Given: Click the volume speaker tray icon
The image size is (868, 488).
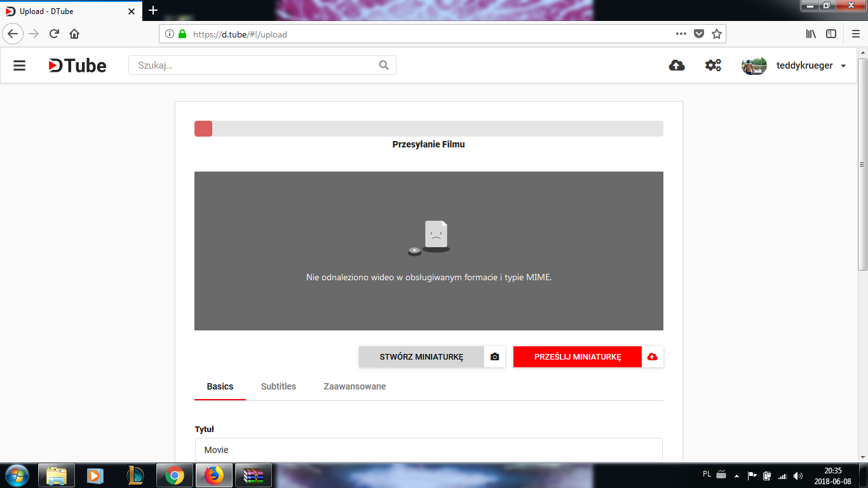Looking at the screenshot, I should pyautogui.click(x=798, y=475).
